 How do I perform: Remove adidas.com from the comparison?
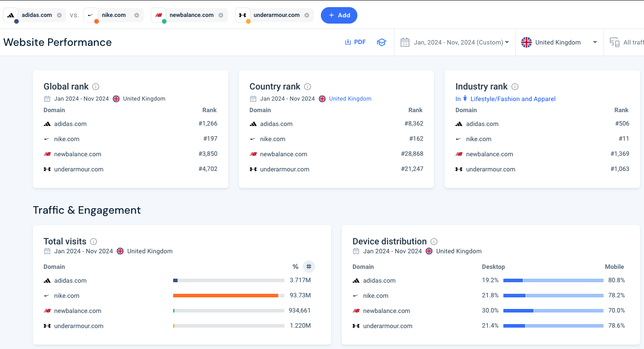[x=59, y=15]
